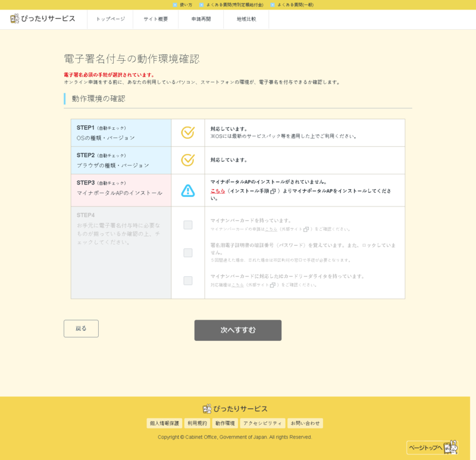This screenshot has height=460, width=476.
Task: Select the 申請再開 navigation item
Action: coord(201,19)
